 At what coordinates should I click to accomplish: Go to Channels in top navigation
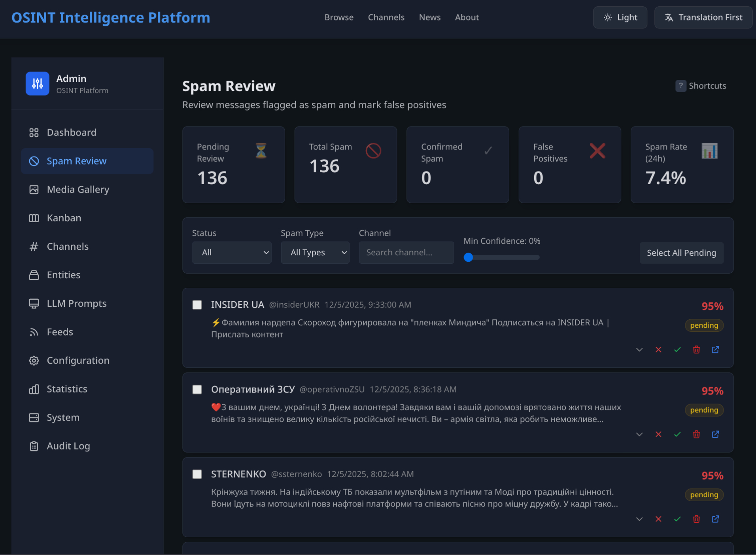[x=386, y=17]
